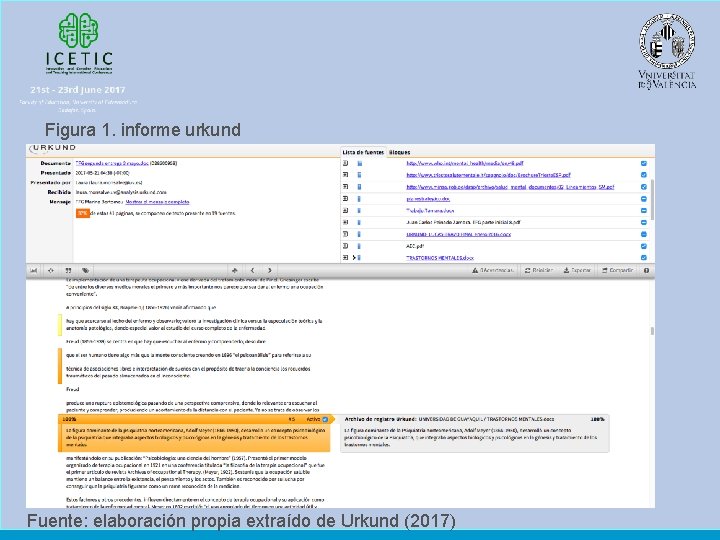Click the link to show the complete message
Image resolution: width=720 pixels, height=540 pixels.
coord(157,202)
